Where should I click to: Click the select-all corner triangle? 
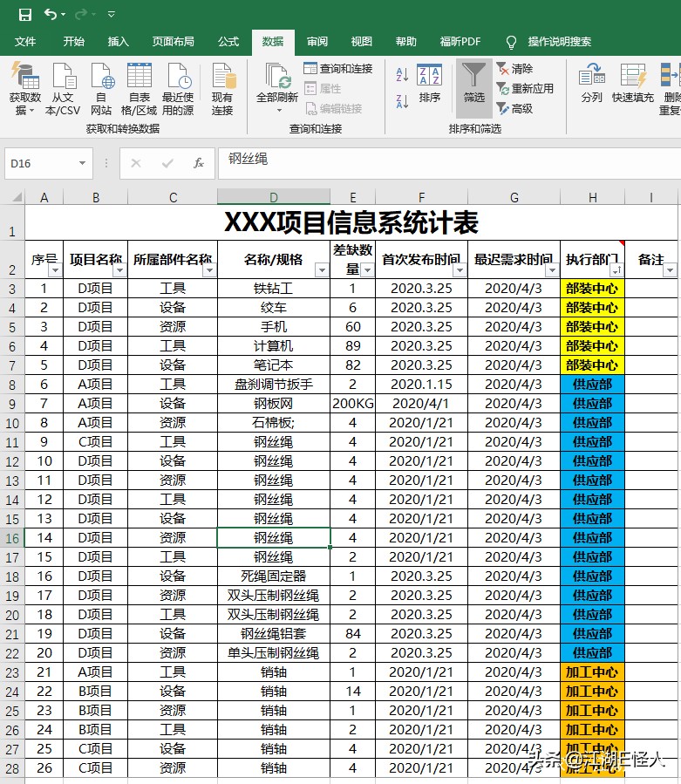point(17,197)
